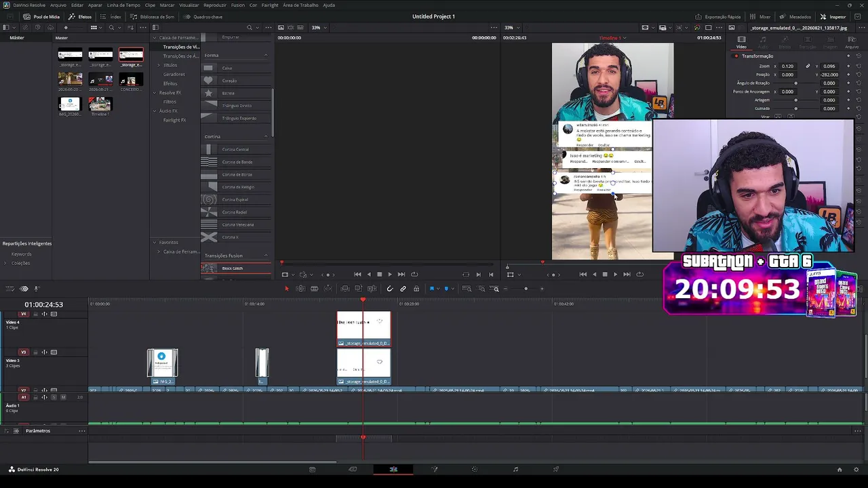
Task: Lock the Video 3 track
Action: click(35, 352)
